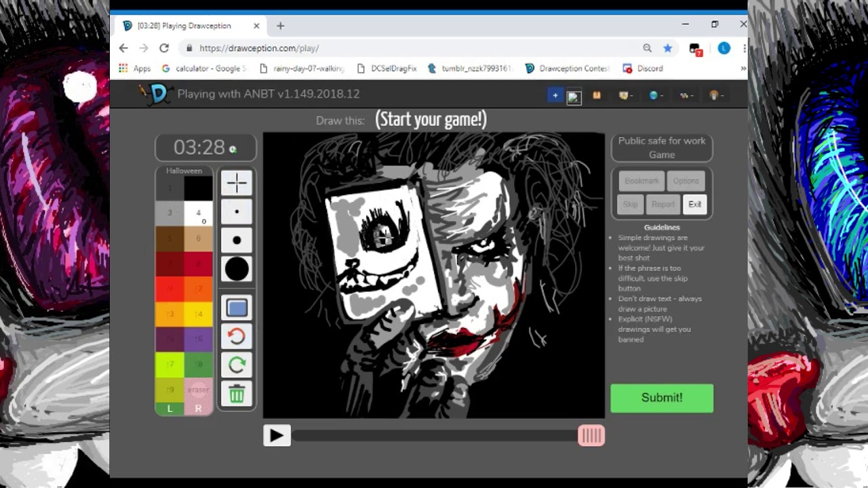
Task: Reload the Drawception page
Action: coord(164,48)
